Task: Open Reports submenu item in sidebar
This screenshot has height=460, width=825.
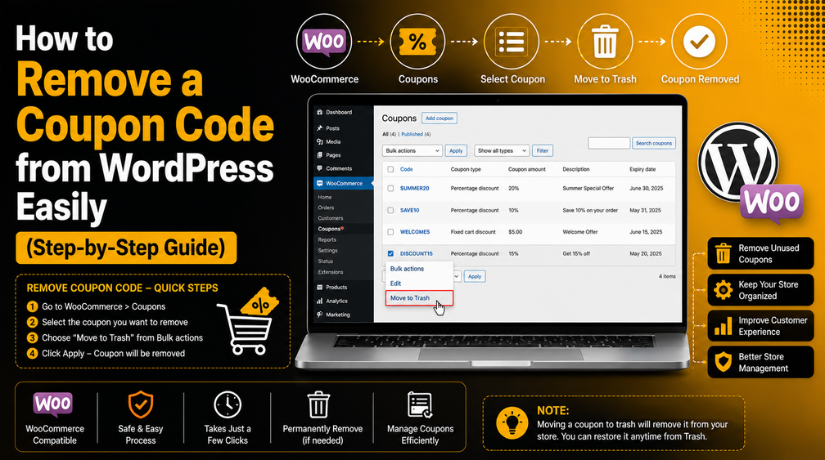Action: [x=327, y=239]
